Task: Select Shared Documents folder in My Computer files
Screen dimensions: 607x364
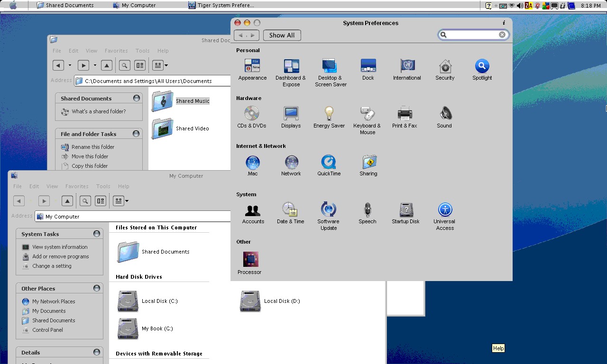Action: coord(153,252)
